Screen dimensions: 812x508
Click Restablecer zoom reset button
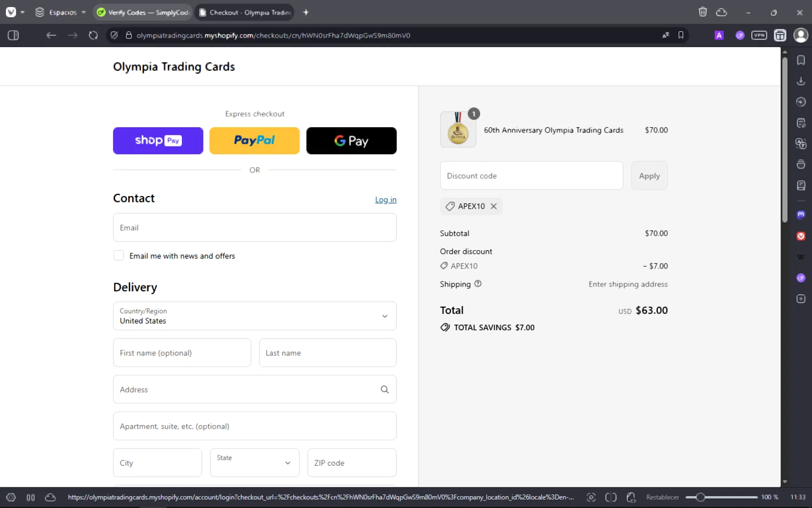point(662,497)
